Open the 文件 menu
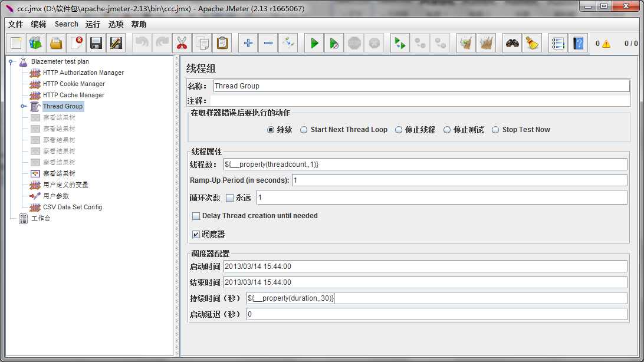This screenshot has width=644, height=362. click(15, 24)
